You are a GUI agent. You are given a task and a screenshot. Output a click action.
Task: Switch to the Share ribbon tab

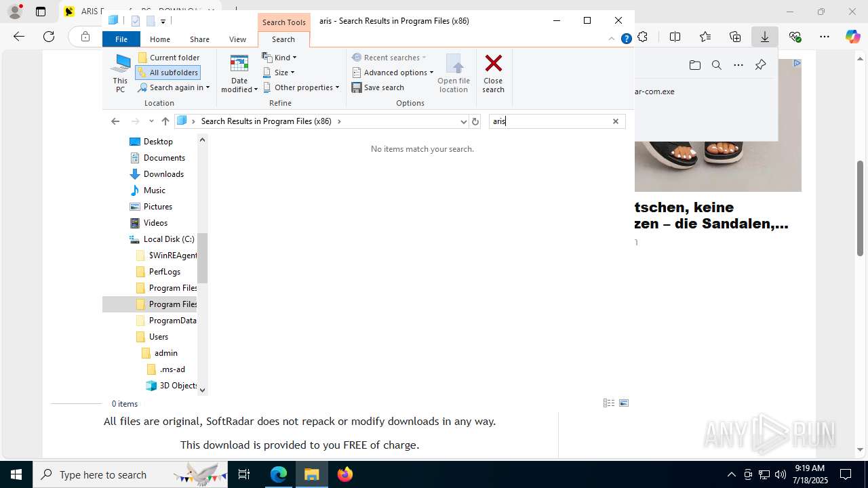point(199,39)
